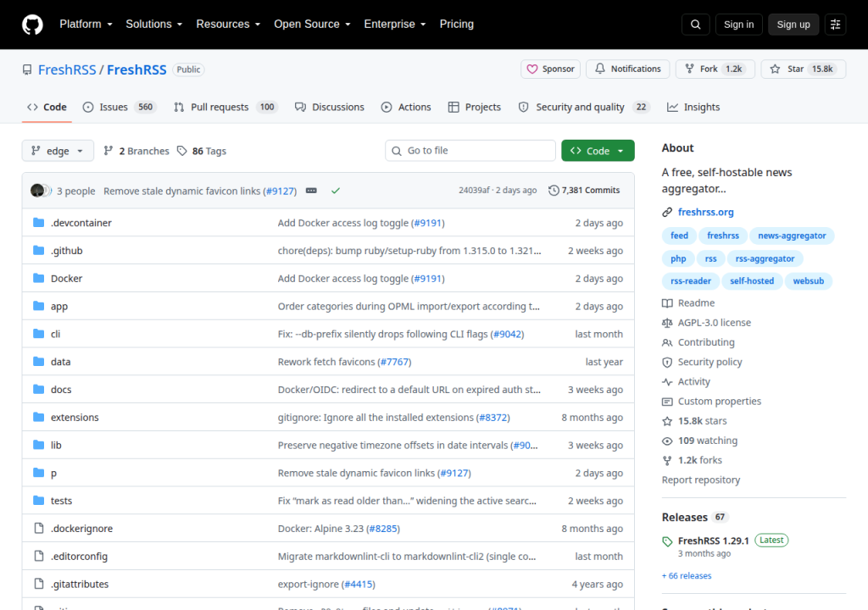Screen dimensions: 868x610
Task: Open the Docker folder
Action: tap(66, 279)
